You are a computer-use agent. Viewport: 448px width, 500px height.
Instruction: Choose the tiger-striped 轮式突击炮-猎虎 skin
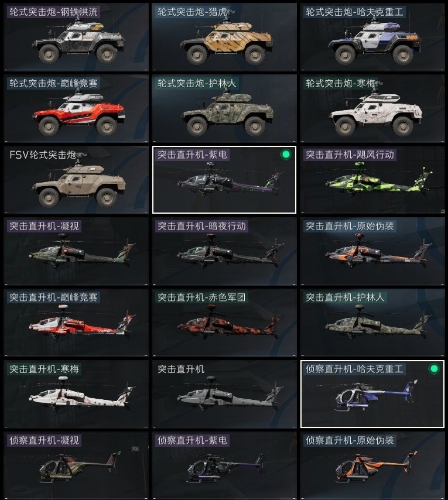[x=224, y=37]
